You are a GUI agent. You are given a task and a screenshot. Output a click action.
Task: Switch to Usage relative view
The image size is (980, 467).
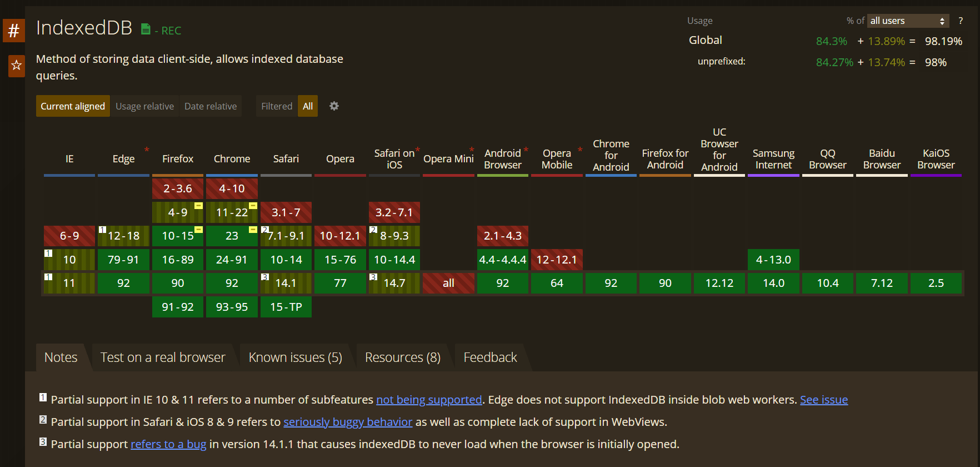coord(144,106)
